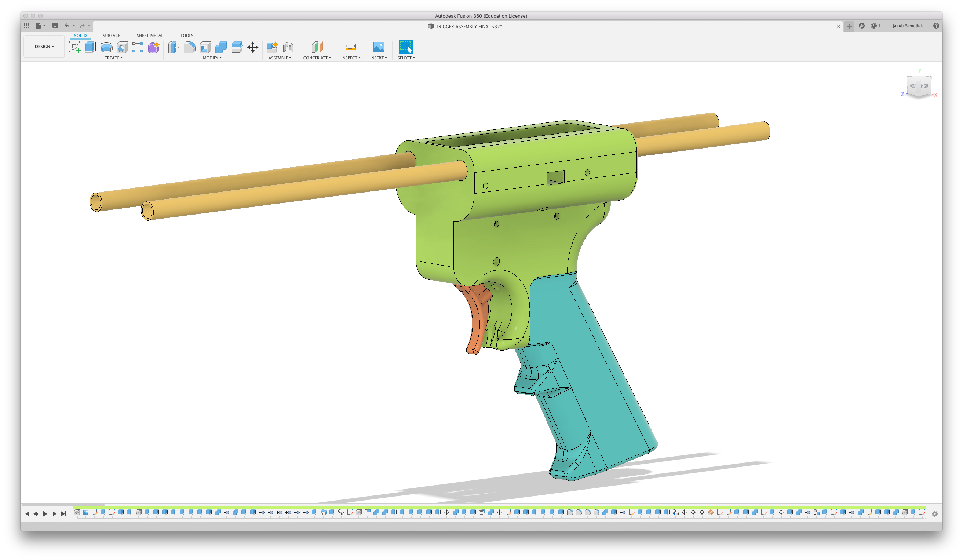Select the Shell tool
This screenshot has height=560, width=963.
tap(205, 47)
